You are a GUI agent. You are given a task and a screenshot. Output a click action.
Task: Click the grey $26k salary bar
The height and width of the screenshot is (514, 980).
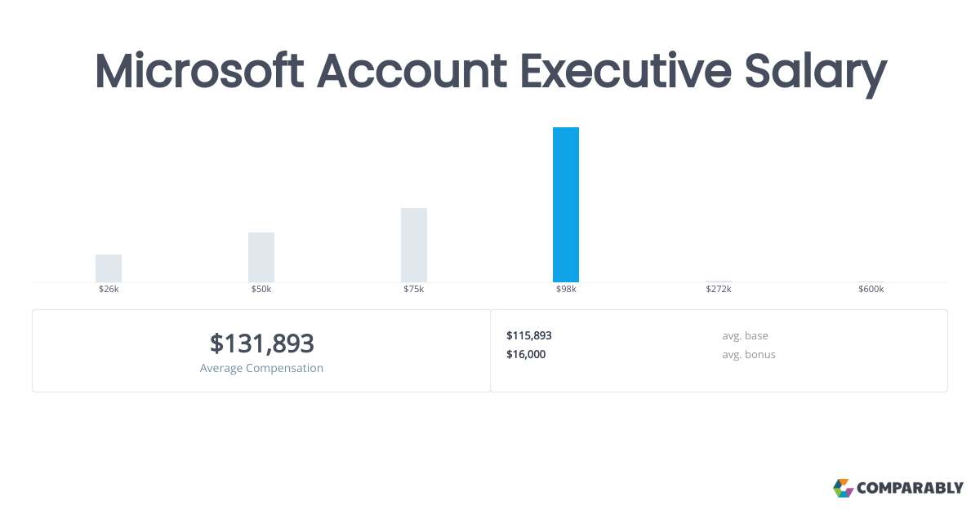click(x=109, y=268)
